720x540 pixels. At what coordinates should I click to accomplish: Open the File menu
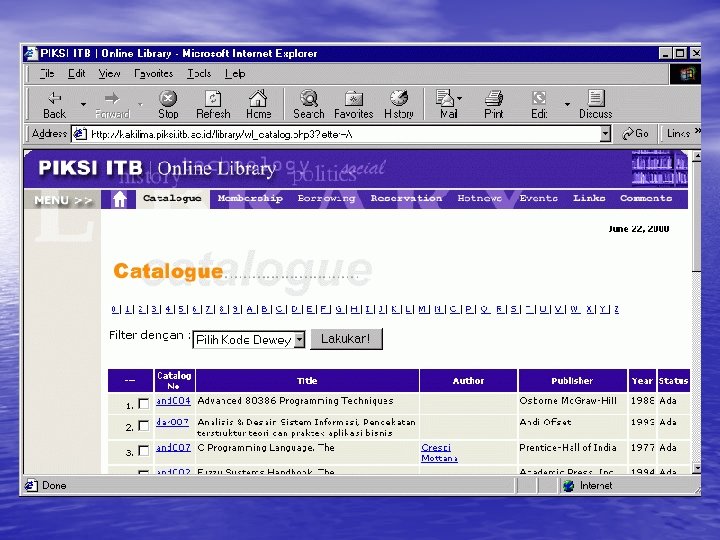pyautogui.click(x=47, y=73)
